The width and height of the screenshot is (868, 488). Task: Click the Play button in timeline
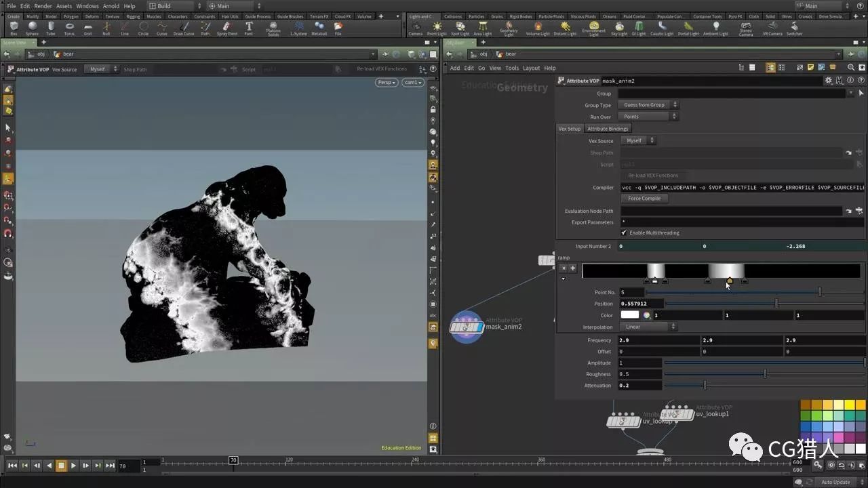tap(73, 466)
